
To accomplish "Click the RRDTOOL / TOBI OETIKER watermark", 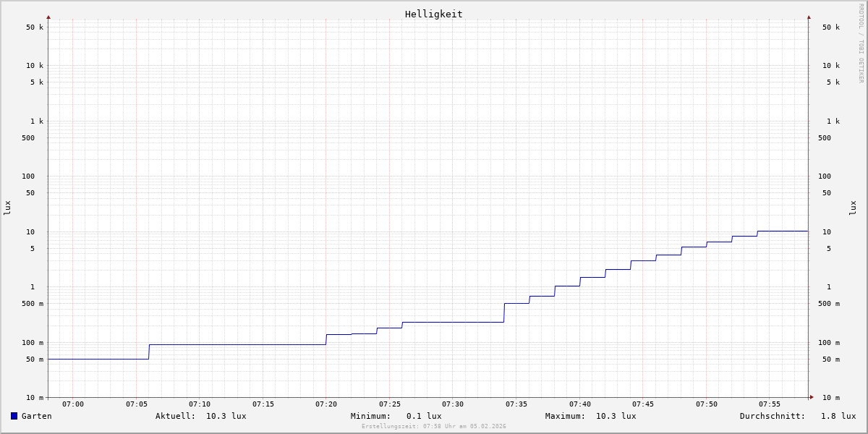I will pos(861,43).
